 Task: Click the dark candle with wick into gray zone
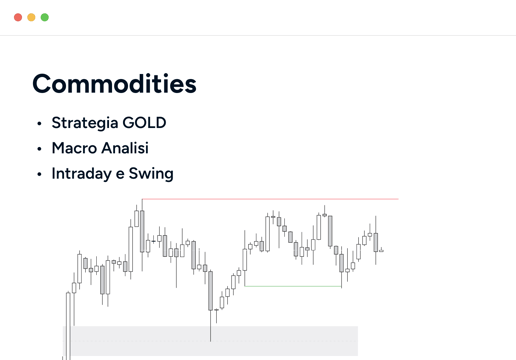(x=210, y=291)
